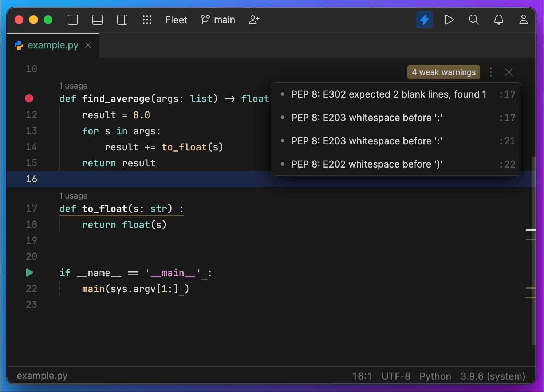Change the UTF-8 file encoding
Screen dimensions: 544x392
396,376
